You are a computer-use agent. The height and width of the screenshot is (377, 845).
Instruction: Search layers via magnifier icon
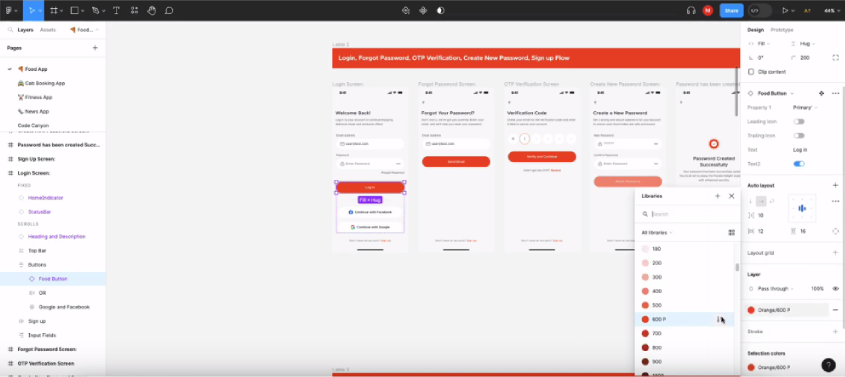10,30
